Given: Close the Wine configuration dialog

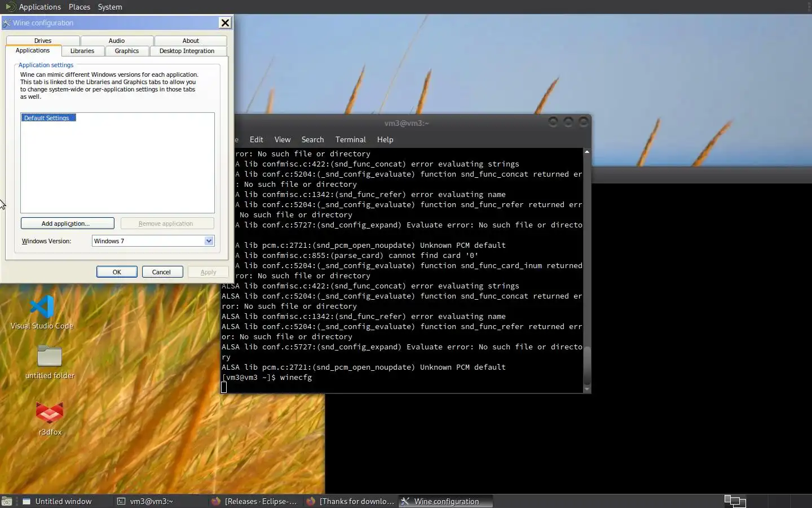Looking at the screenshot, I should 225,23.
